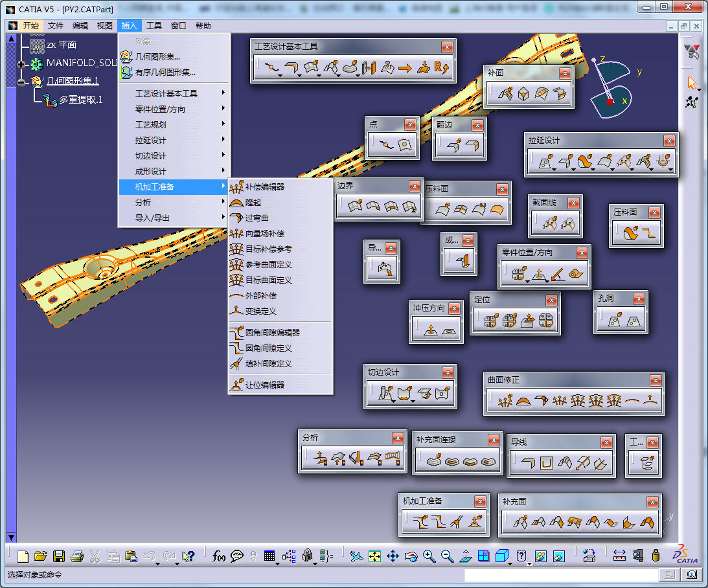Click the cube icon in 补面 toolbar

[523, 94]
